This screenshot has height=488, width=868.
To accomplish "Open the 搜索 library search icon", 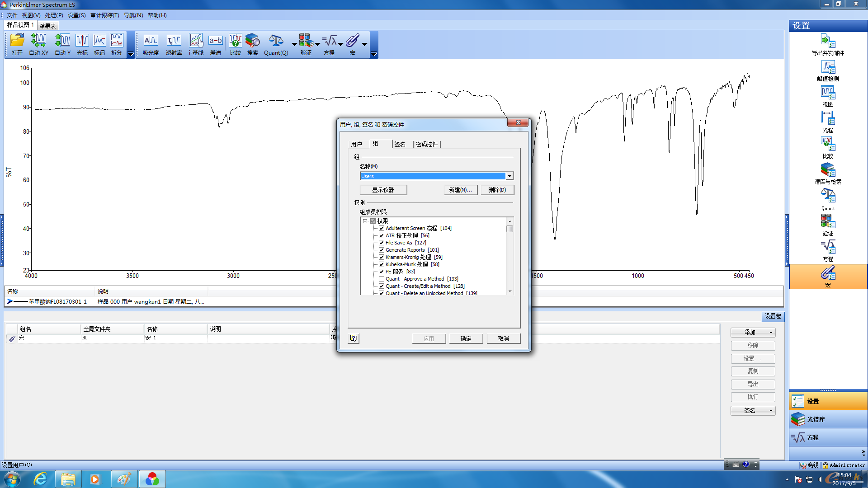I will tap(252, 44).
